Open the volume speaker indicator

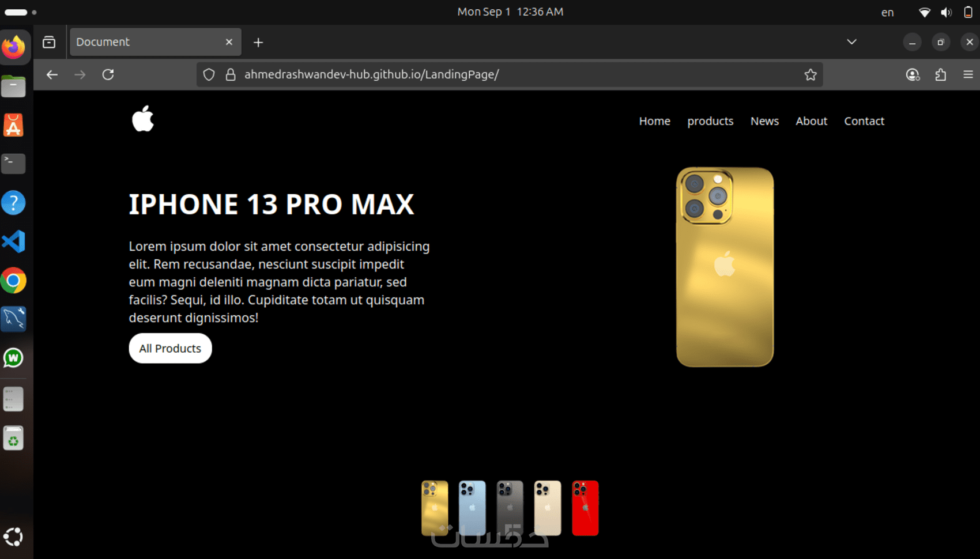tap(947, 12)
